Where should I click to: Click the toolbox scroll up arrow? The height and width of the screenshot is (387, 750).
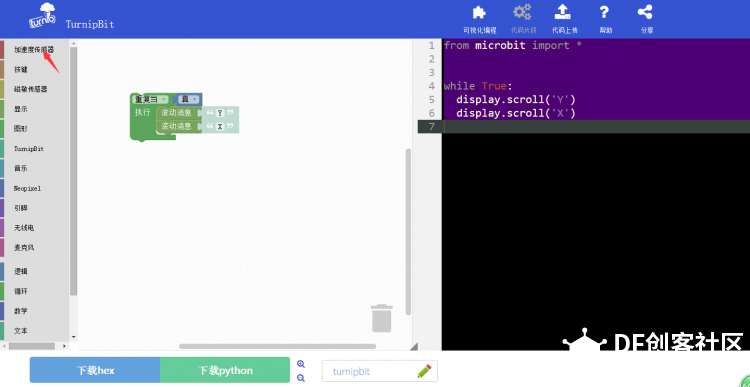(73, 44)
